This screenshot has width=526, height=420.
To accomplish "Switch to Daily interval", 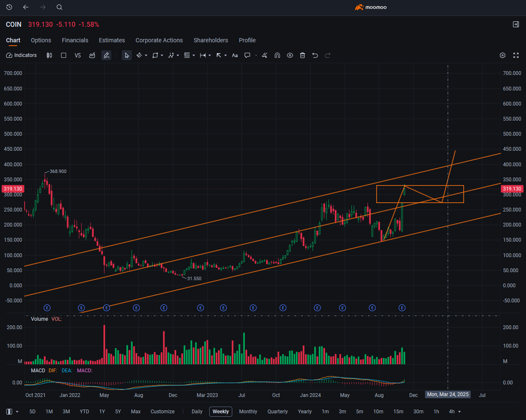I will (x=197, y=412).
